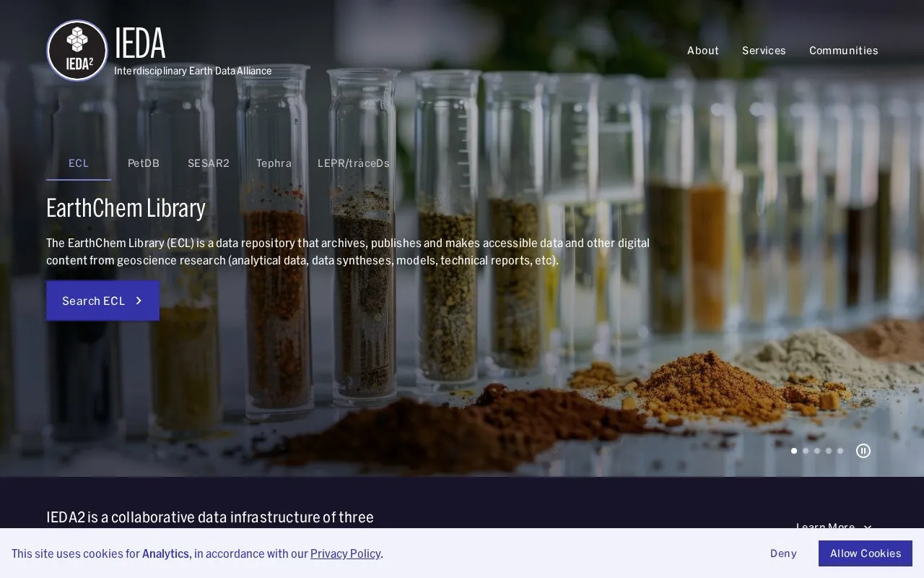
Task: Click the IEDA site title text
Action: click(140, 43)
